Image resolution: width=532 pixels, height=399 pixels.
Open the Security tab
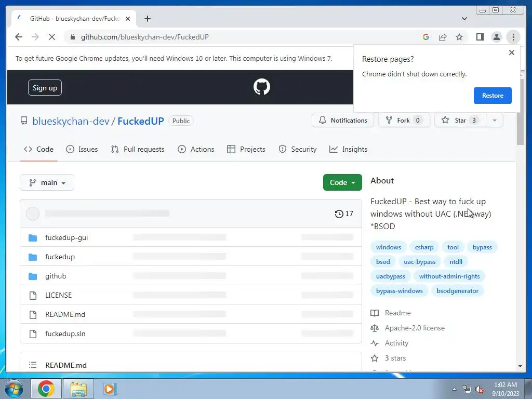click(298, 149)
